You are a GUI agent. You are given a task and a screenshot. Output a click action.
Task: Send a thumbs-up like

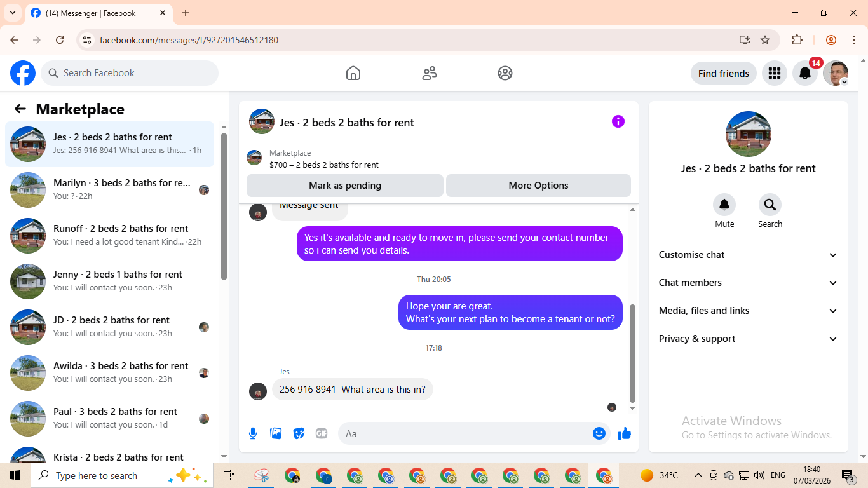click(x=625, y=433)
